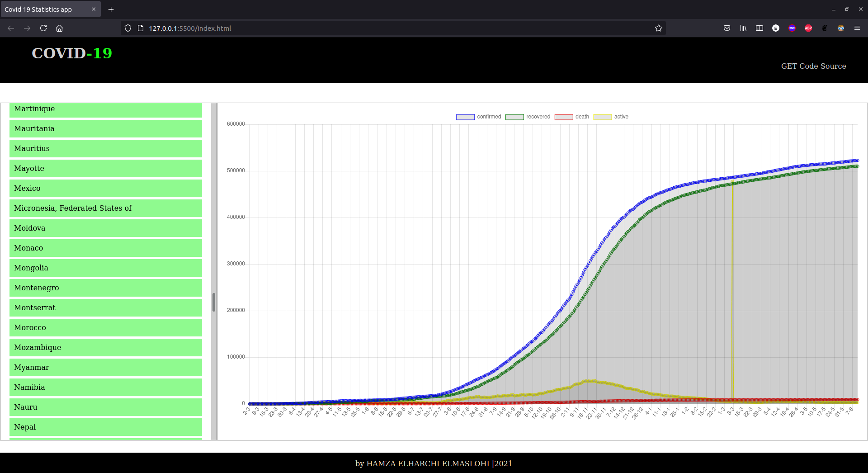Viewport: 868px width, 473px height.
Task: Select Mauritania from the country list
Action: [106, 128]
